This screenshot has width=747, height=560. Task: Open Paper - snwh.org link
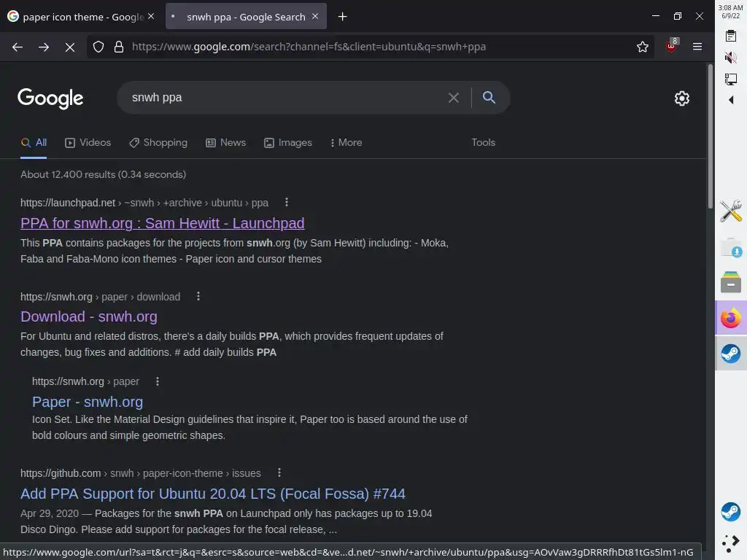pyautogui.click(x=88, y=402)
